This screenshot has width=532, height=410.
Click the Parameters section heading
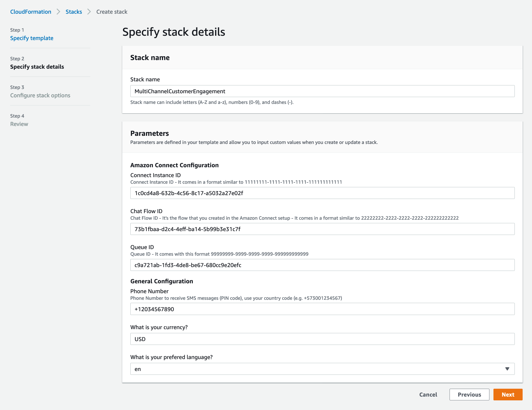pos(150,133)
